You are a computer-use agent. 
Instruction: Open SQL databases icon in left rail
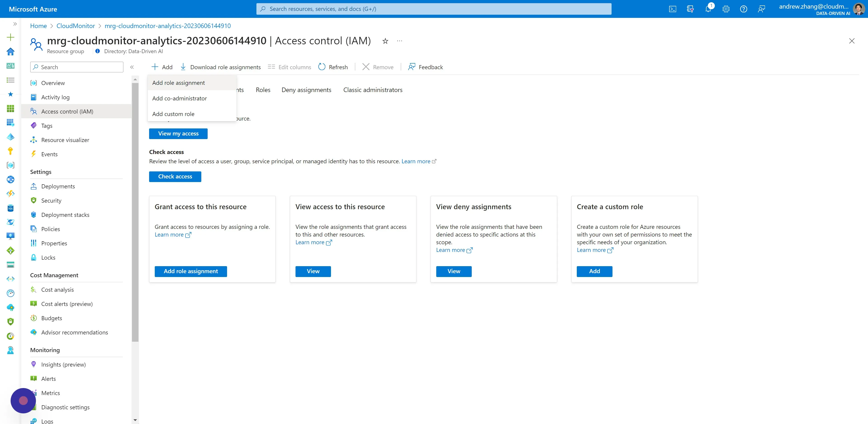click(10, 208)
